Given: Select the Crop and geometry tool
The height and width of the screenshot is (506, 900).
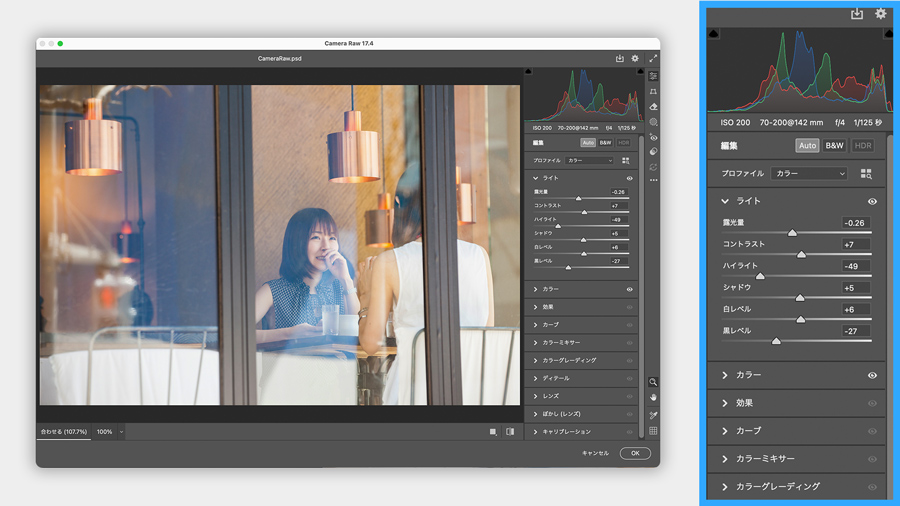Looking at the screenshot, I should 653,92.
